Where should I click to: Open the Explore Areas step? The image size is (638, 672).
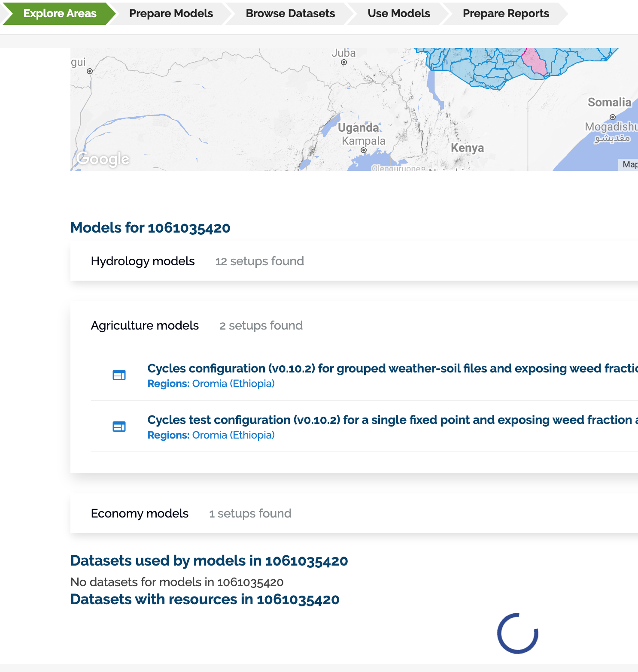[x=60, y=14]
